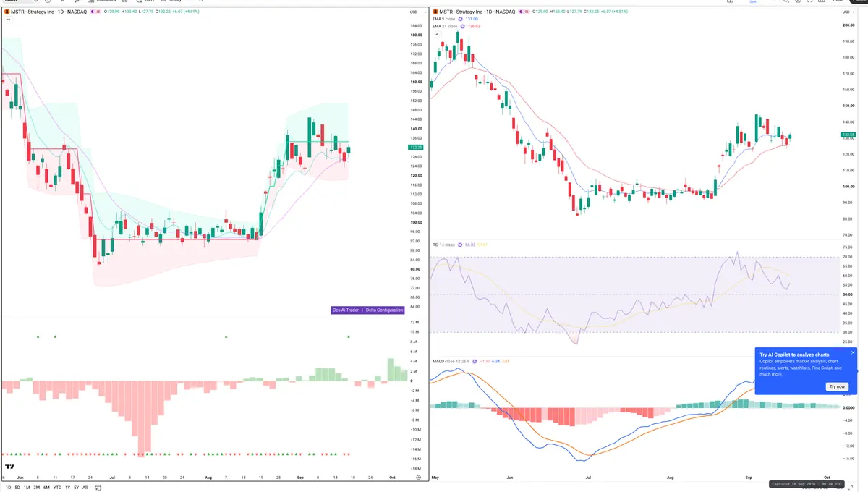Viewport: 868px width, 492px height.
Task: Select the 1M time range
Action: click(x=27, y=488)
